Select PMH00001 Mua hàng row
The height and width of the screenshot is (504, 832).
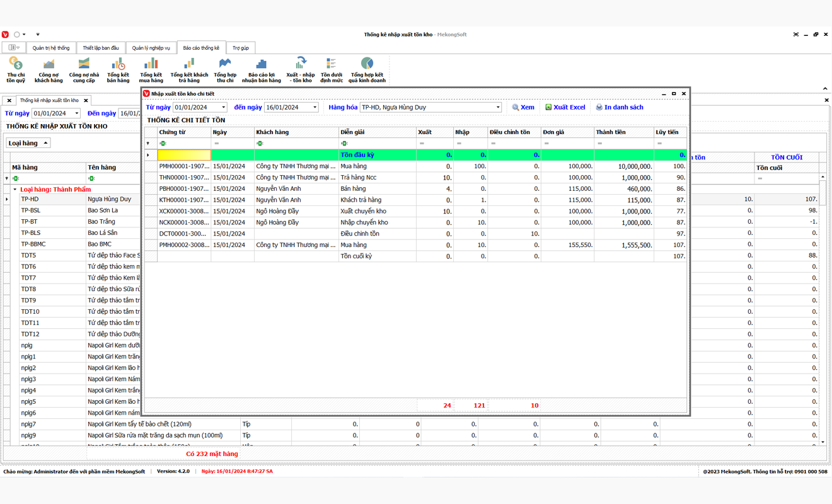tap(416, 166)
